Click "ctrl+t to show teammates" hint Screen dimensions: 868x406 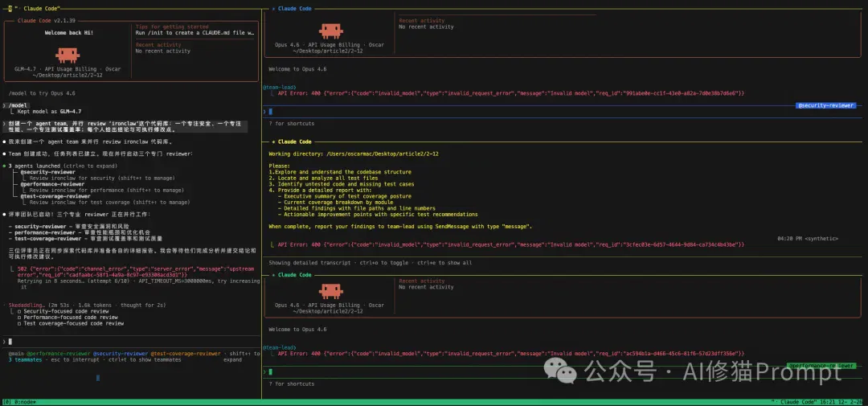point(145,359)
